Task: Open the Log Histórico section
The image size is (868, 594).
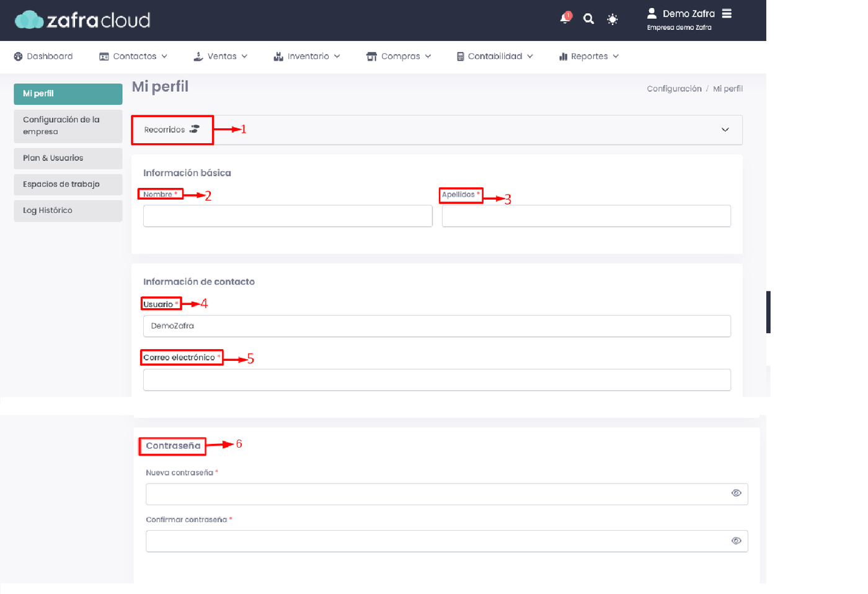Action: [68, 210]
